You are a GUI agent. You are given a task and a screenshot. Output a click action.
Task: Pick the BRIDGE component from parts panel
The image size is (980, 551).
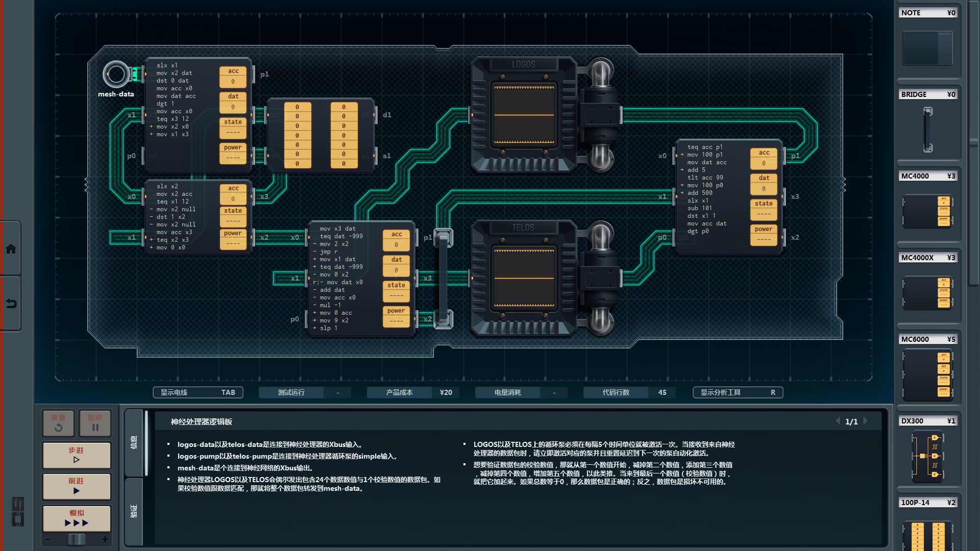click(927, 129)
